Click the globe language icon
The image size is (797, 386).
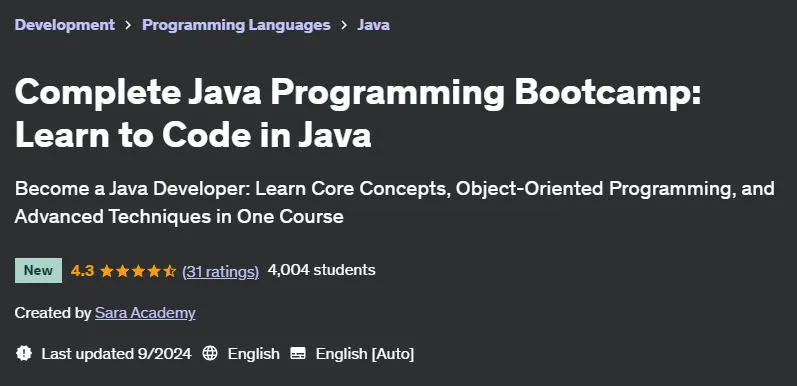click(x=210, y=353)
